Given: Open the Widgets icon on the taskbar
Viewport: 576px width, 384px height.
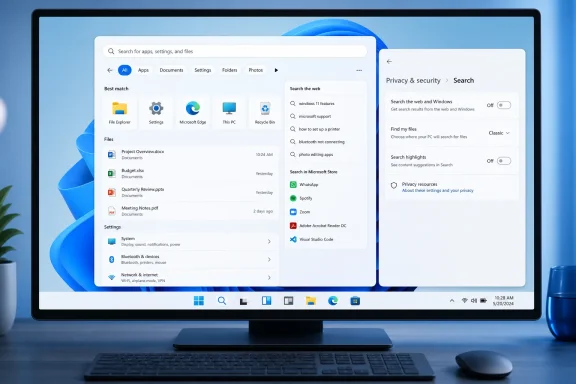Looking at the screenshot, I should tap(266, 301).
